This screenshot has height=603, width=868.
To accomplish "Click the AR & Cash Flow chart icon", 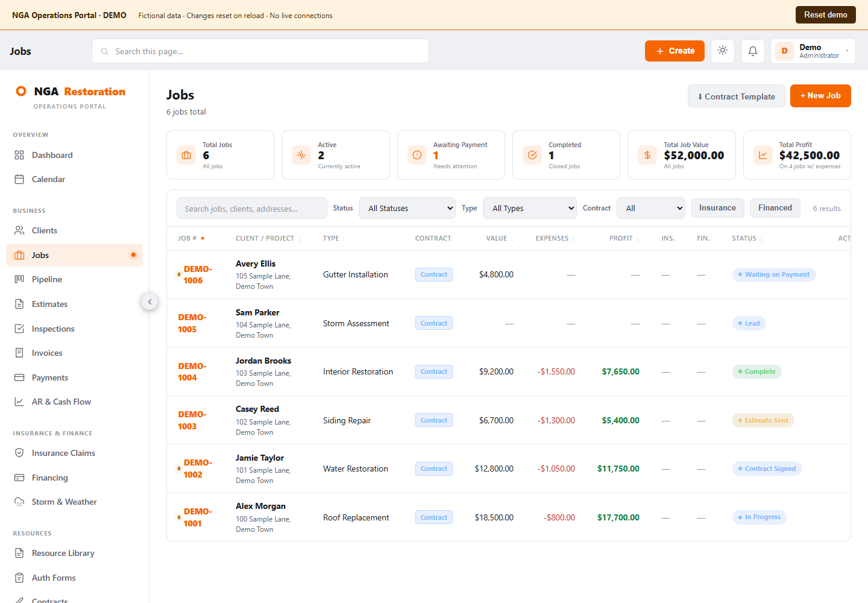I will click(x=19, y=402).
